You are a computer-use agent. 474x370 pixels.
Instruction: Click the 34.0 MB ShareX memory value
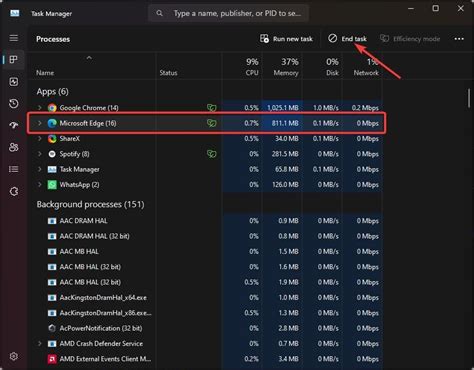tap(286, 138)
